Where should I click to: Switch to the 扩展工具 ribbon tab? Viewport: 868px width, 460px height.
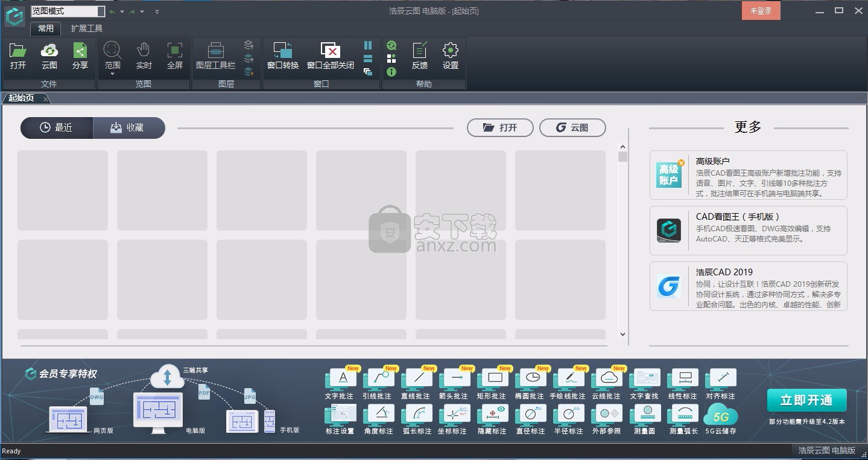[87, 28]
